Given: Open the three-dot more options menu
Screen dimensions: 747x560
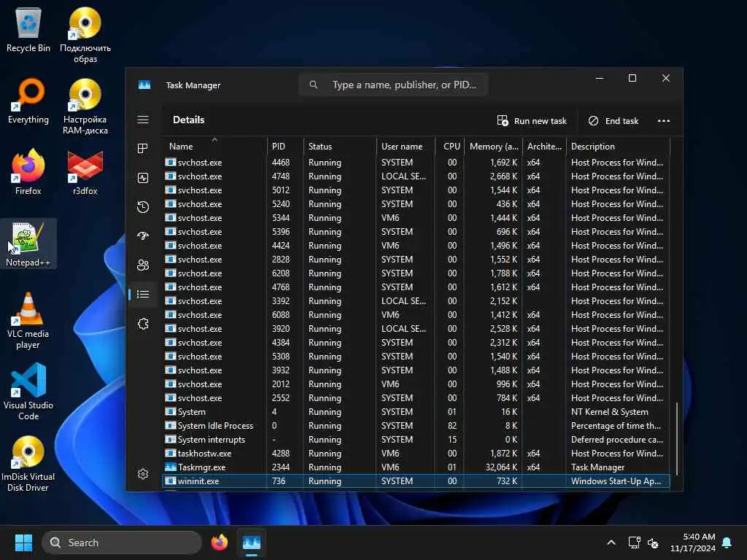Looking at the screenshot, I should pyautogui.click(x=664, y=121).
